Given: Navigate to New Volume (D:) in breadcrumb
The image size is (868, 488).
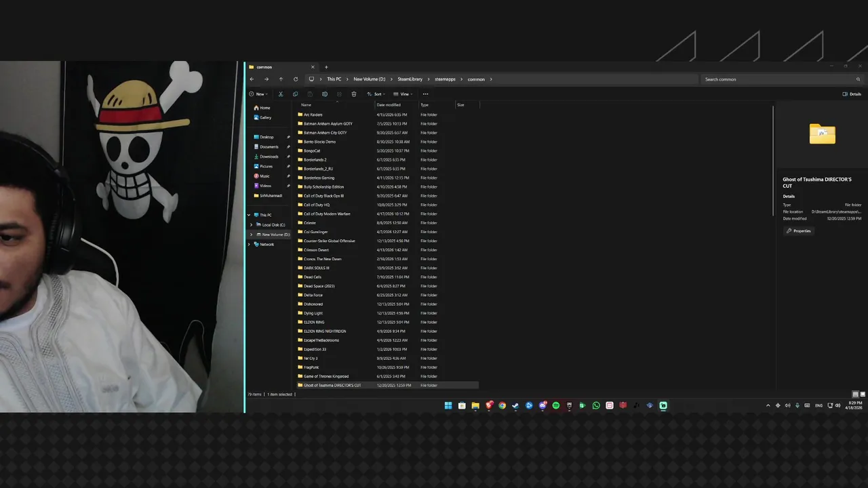Looking at the screenshot, I should click(x=370, y=79).
